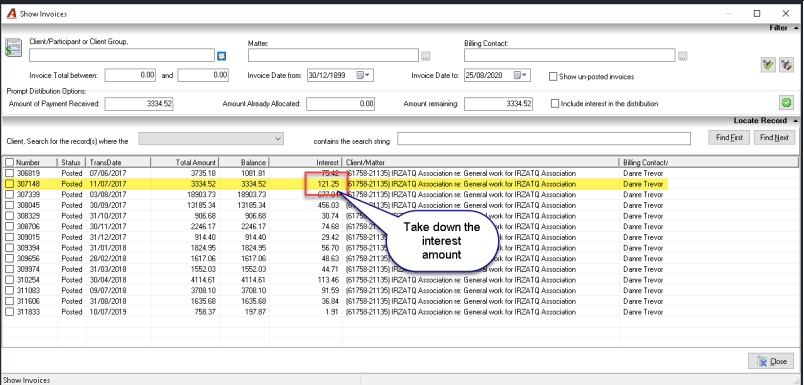The height and width of the screenshot is (385, 804).
Task: Collapse the Filter section
Action: tap(795, 28)
